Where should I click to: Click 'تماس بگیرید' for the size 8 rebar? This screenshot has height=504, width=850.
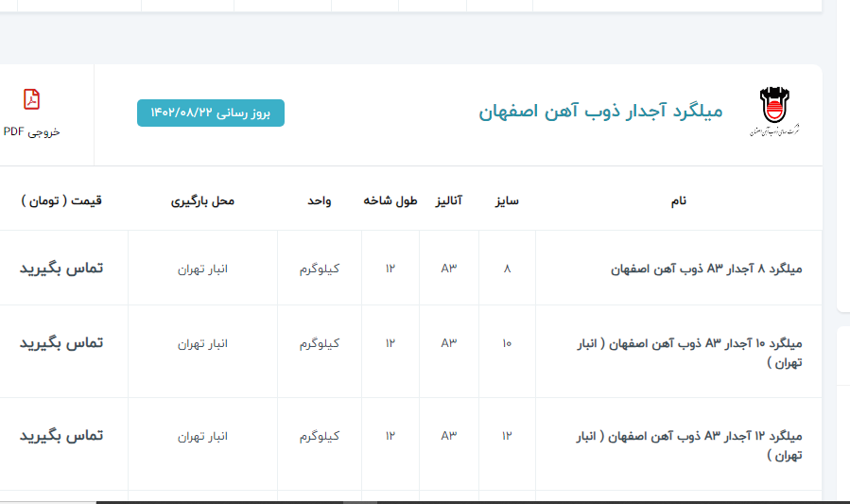pos(61,269)
